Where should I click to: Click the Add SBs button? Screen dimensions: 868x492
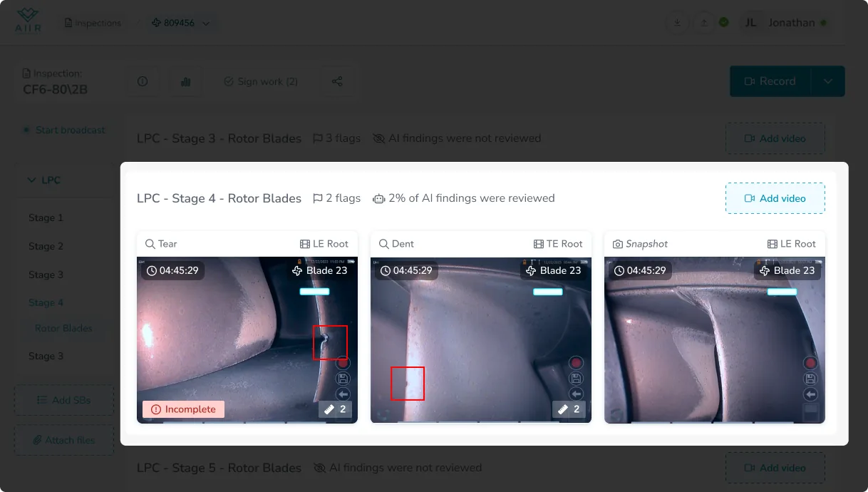click(x=64, y=400)
